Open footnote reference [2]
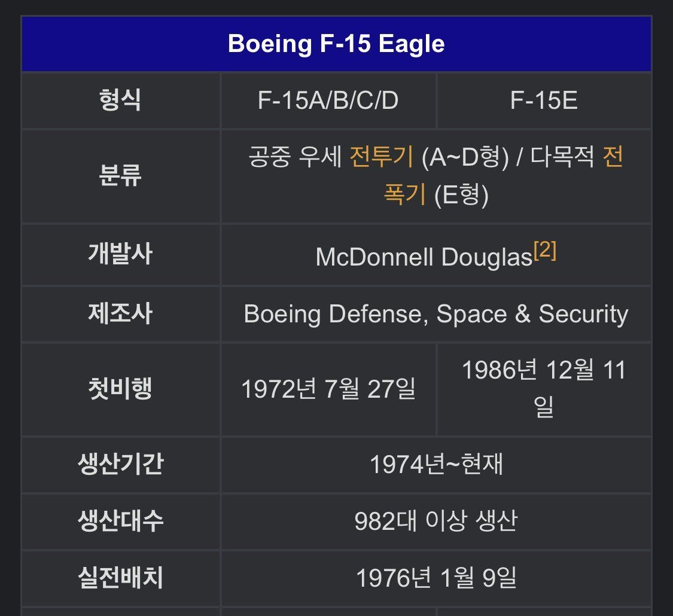 click(544, 252)
